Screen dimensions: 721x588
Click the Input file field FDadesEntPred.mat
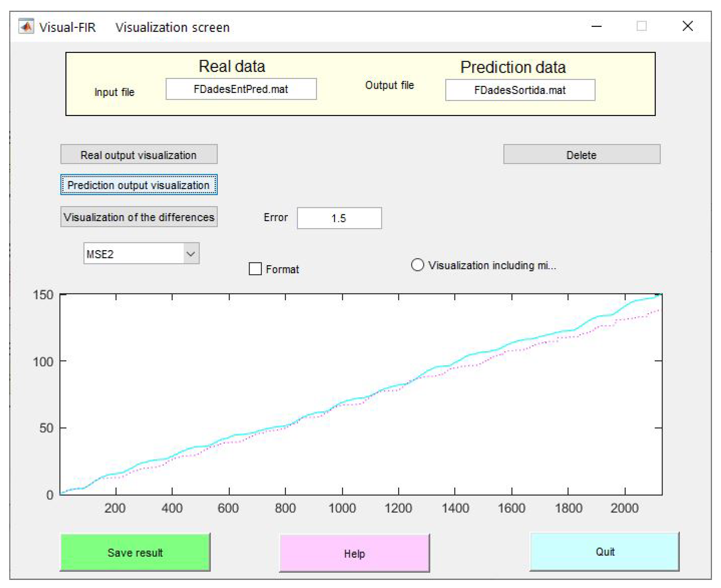pos(241,89)
